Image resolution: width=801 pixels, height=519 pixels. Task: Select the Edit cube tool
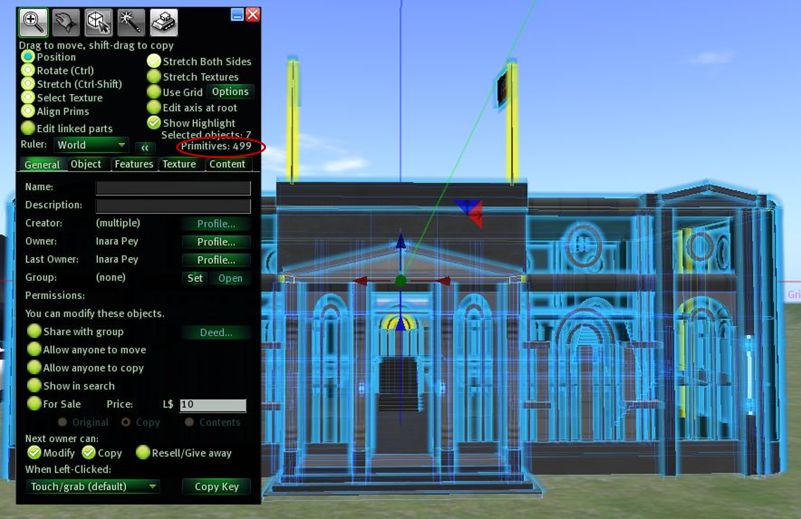pyautogui.click(x=97, y=20)
